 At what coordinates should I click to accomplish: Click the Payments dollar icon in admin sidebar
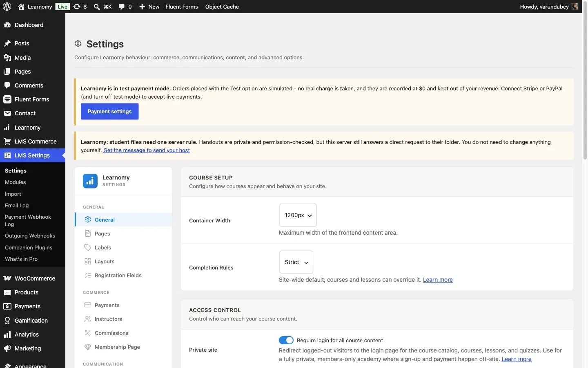point(7,306)
